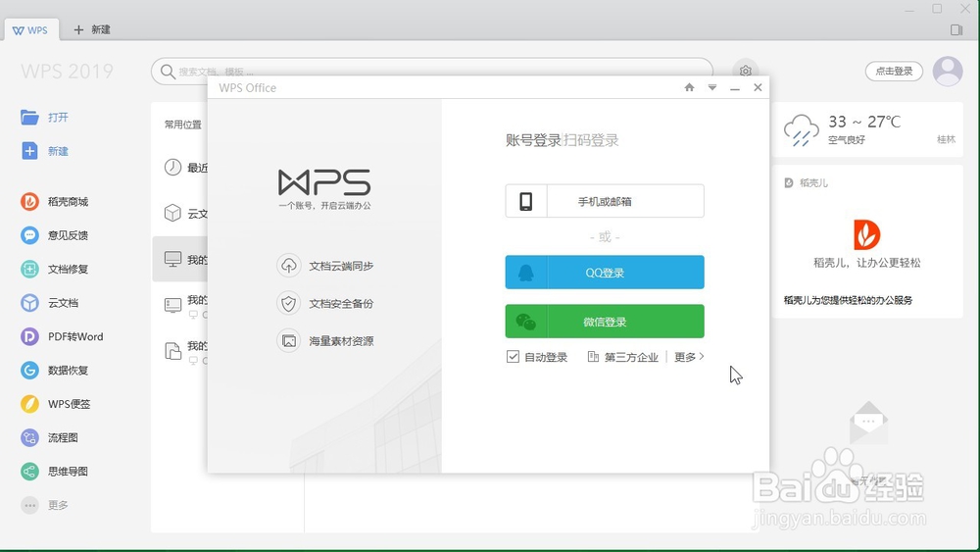Click the phone icon in login field

tap(526, 201)
